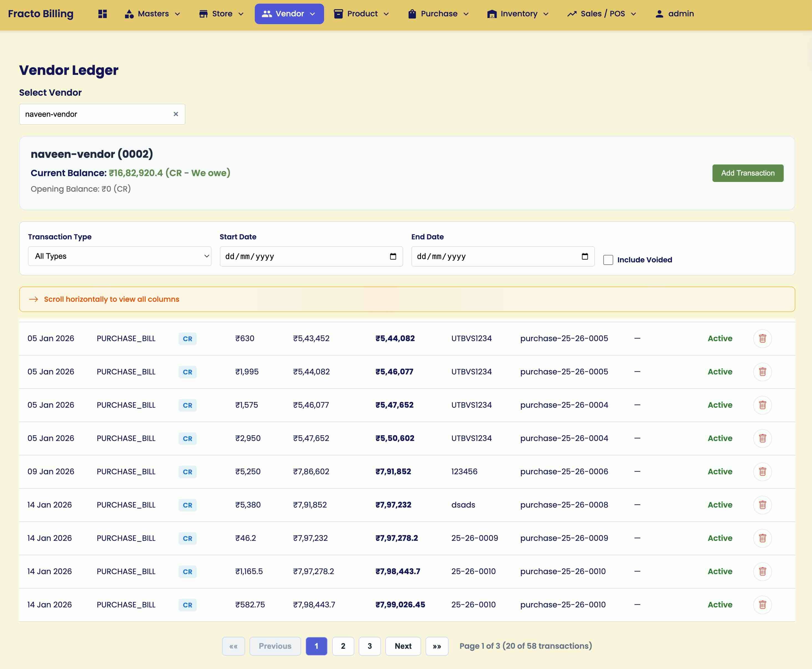Image resolution: width=812 pixels, height=669 pixels.
Task: Click the Select Vendor input field
Action: [96, 114]
